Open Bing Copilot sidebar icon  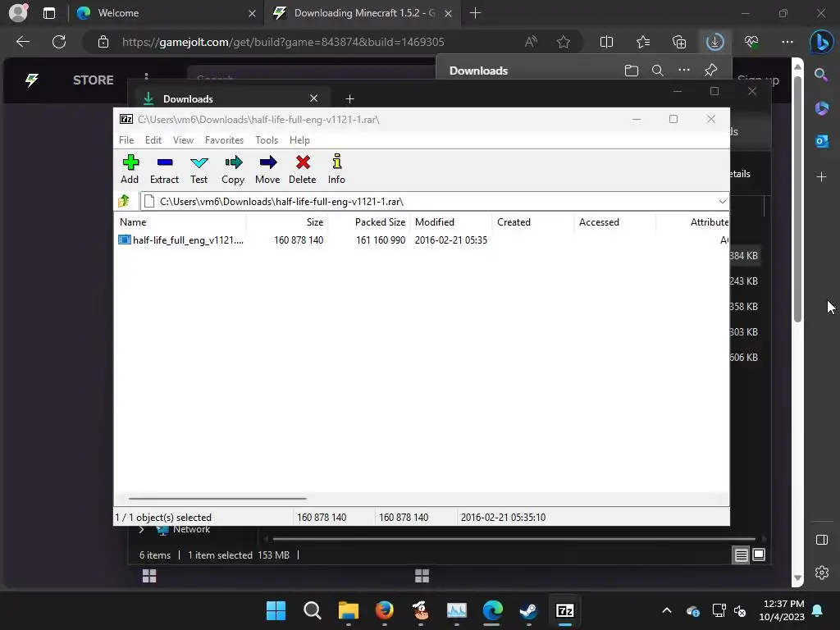[x=821, y=42]
